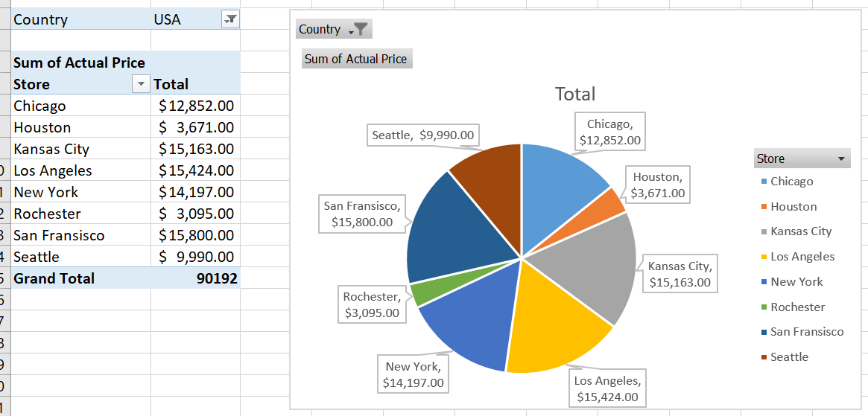The image size is (868, 416).
Task: Click the Kansas City legend color marker
Action: 764,231
